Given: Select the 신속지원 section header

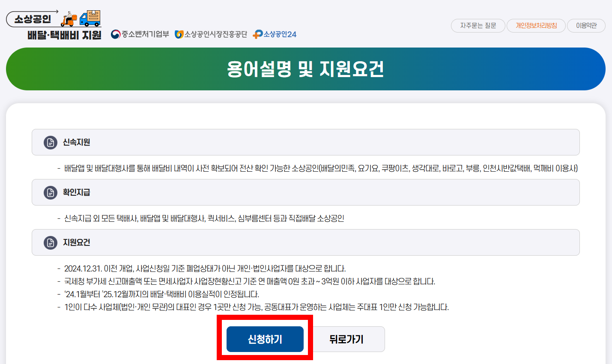Looking at the screenshot, I should (x=306, y=142).
